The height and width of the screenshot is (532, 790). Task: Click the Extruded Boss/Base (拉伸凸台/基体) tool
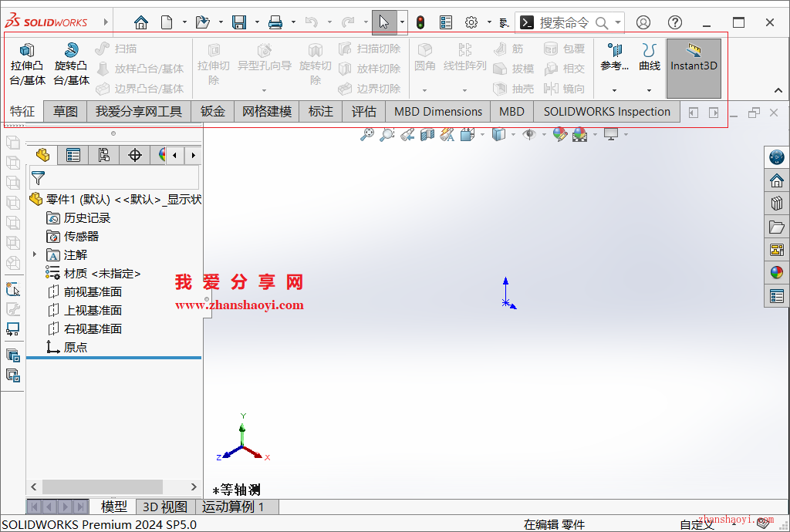(27, 65)
